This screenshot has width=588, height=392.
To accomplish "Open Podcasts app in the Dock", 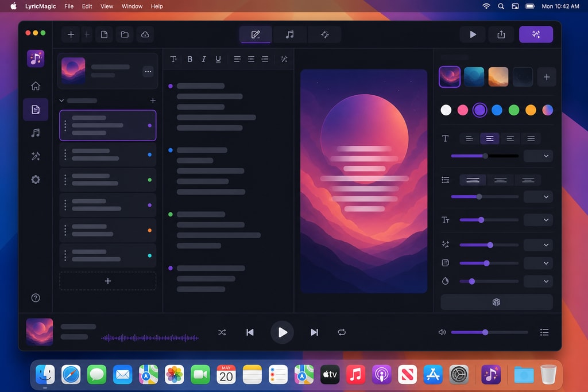I will coord(381,374).
